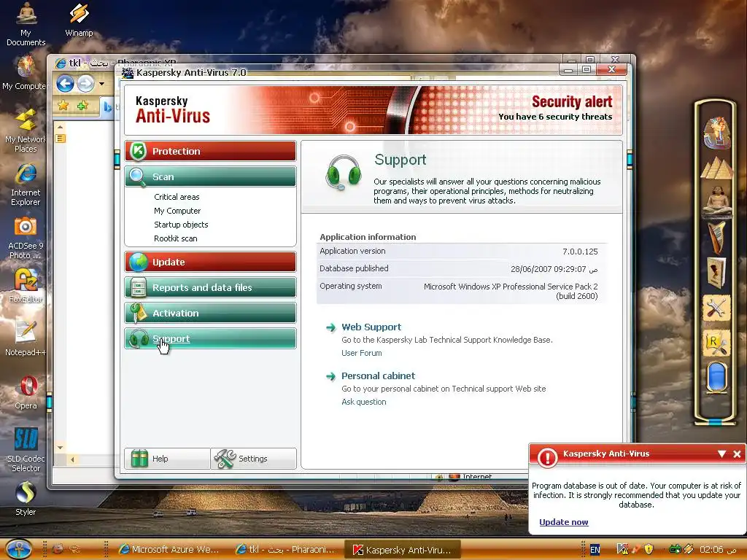This screenshot has width=747, height=560.
Task: Click the seated scribe dock icon
Action: 717,201
